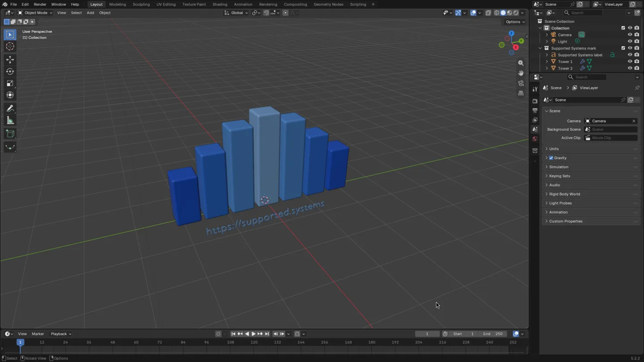Screen dimensions: 644x362
Task: Switch to wireframe viewport shading
Action: [496, 13]
